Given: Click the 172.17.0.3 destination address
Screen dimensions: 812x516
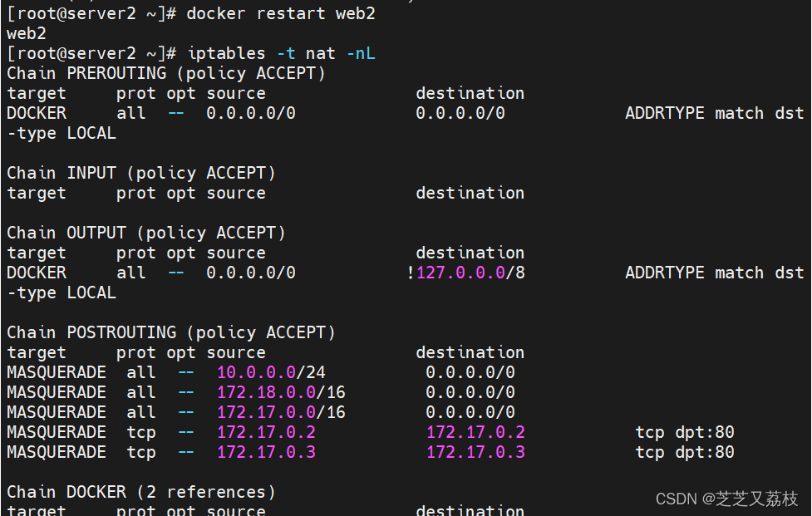Looking at the screenshot, I should 475,453.
